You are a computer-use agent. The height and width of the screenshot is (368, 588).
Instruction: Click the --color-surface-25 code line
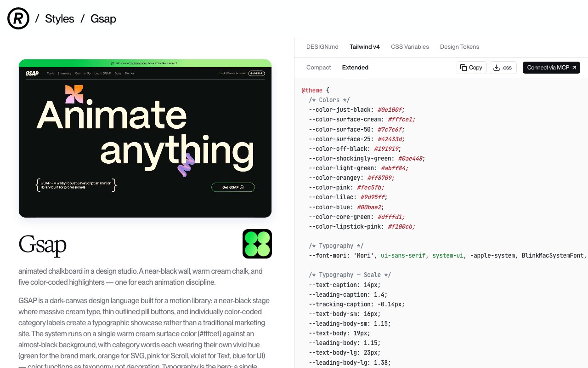pyautogui.click(x=357, y=139)
